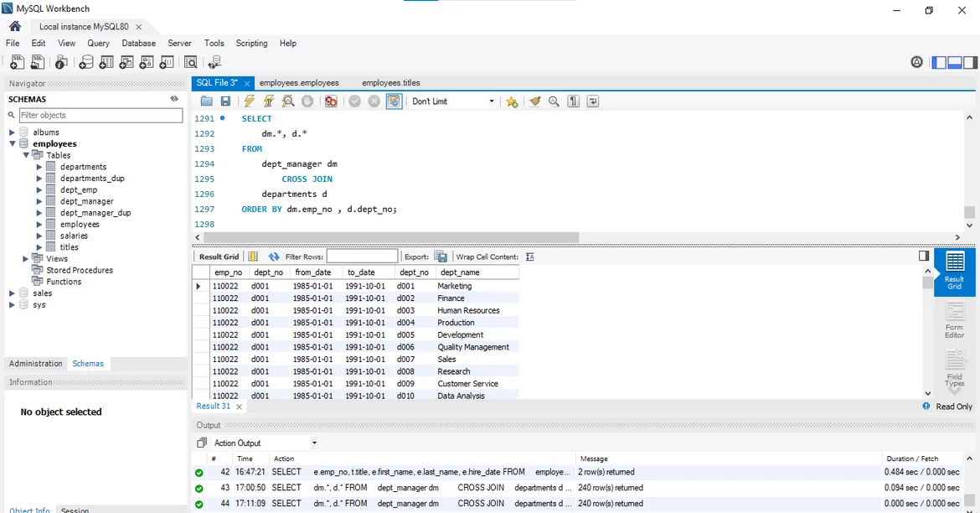Screen dimensions: 980x513
Task: Open the Don't Limit rows dropdown
Action: pos(453,101)
